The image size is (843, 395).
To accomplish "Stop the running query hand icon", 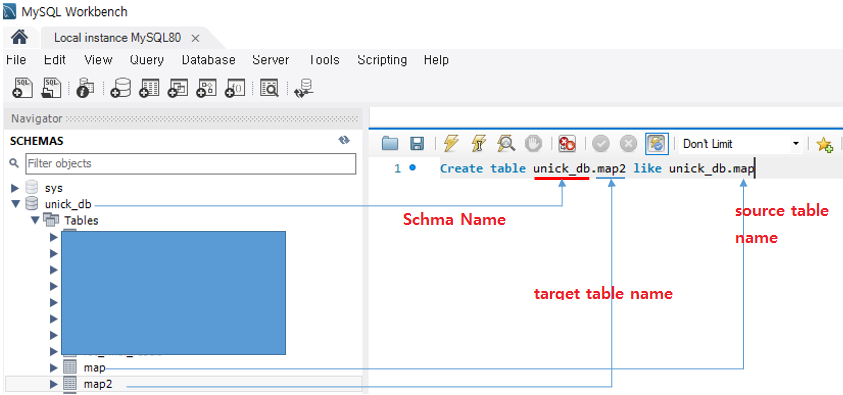I will click(533, 143).
